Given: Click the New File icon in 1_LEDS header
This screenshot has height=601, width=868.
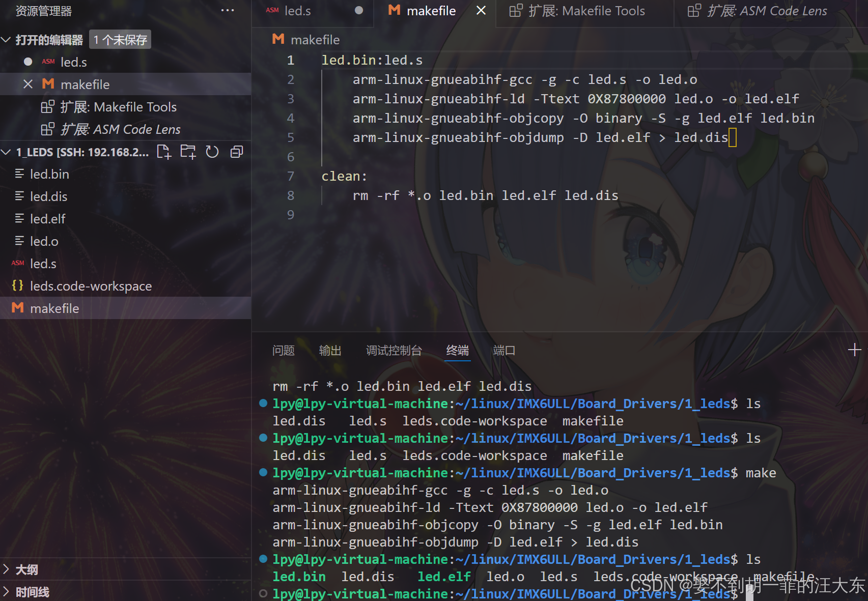Looking at the screenshot, I should pos(164,152).
